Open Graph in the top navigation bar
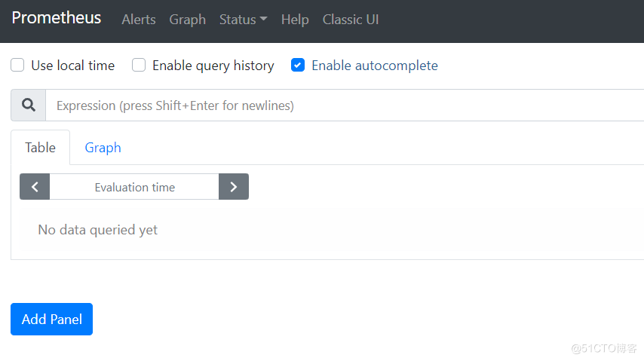The height and width of the screenshot is (361, 644). pos(187,20)
